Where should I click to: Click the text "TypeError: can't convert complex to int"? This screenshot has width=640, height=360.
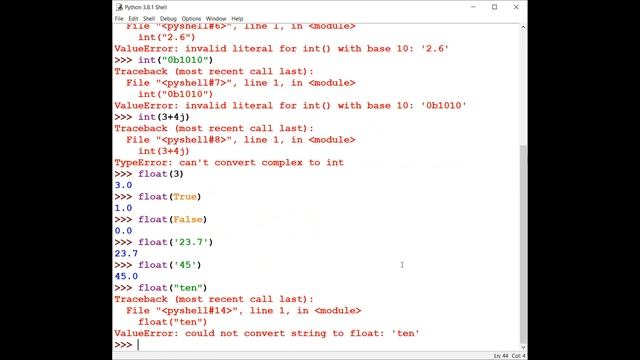[x=229, y=162]
